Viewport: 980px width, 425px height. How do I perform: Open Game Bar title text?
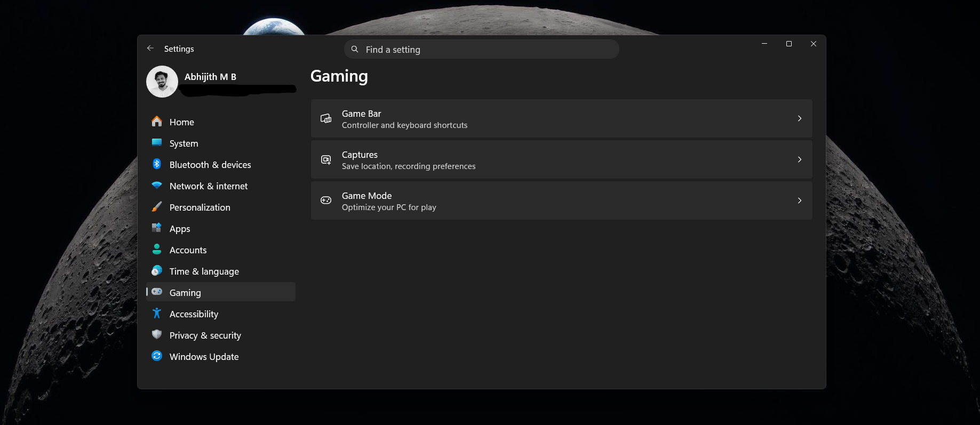[361, 114]
